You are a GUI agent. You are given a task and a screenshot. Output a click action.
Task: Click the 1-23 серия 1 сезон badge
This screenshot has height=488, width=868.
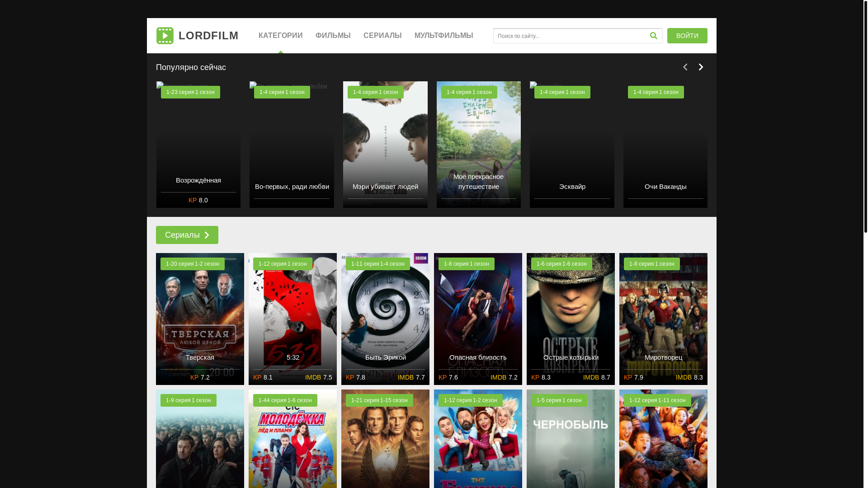point(190,92)
